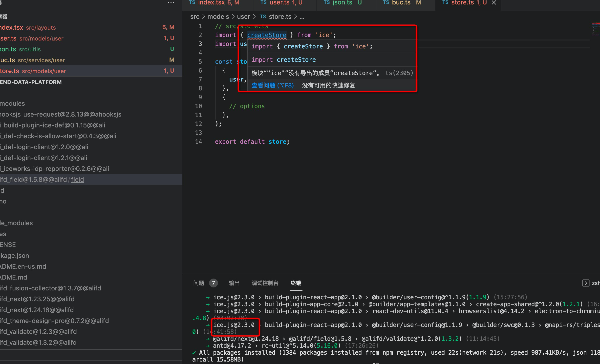Open the 输出 output panel tab
This screenshot has width=600, height=364.
[234, 283]
